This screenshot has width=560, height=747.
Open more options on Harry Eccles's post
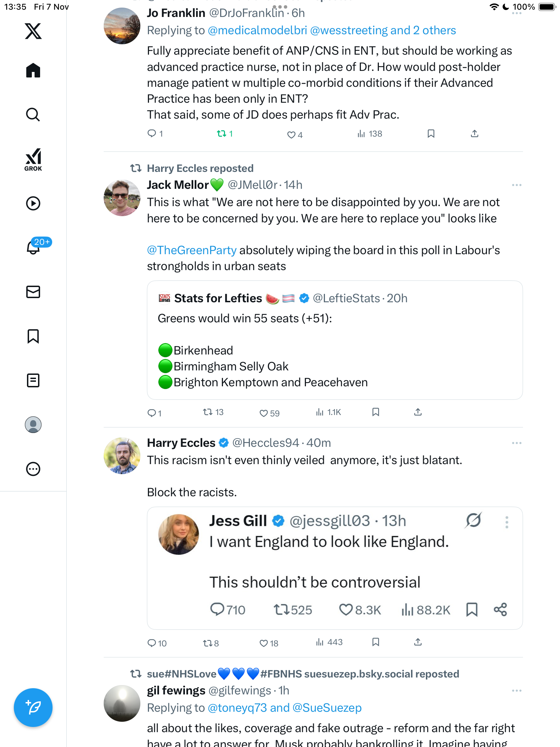[516, 443]
